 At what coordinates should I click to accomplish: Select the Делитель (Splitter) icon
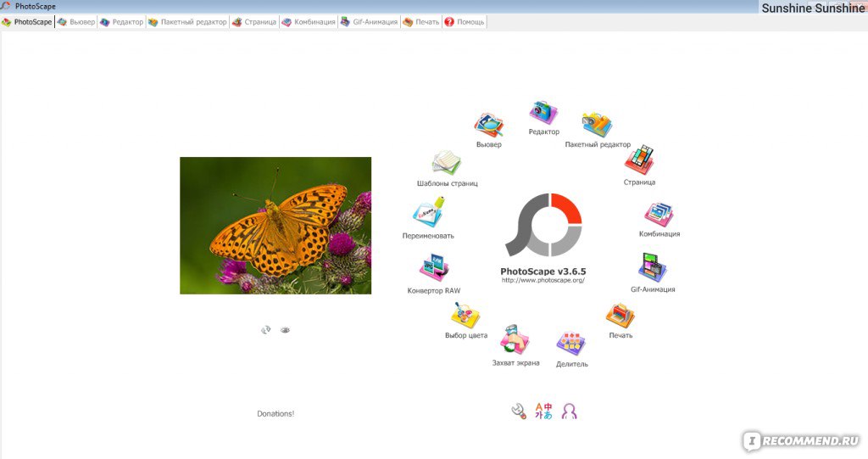pos(571,344)
